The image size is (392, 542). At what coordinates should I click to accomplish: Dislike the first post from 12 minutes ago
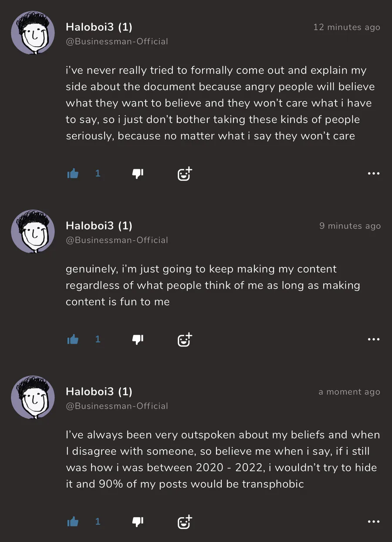138,174
